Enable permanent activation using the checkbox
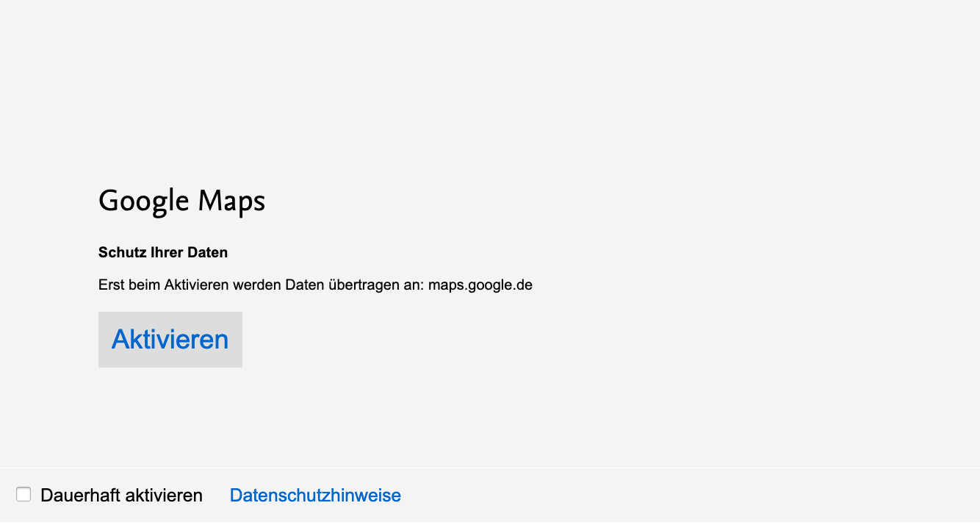 tap(24, 495)
